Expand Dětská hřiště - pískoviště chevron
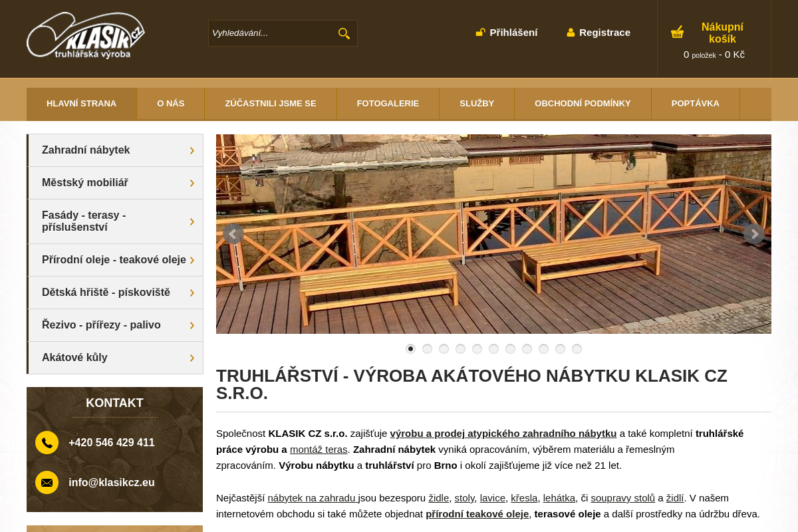798x532 pixels. point(192,293)
